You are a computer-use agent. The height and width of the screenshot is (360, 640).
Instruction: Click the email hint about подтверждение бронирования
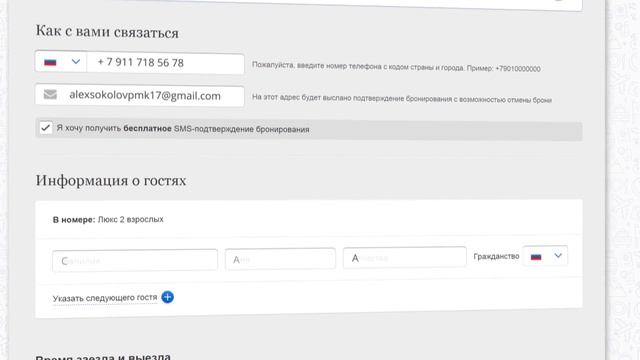point(402,98)
